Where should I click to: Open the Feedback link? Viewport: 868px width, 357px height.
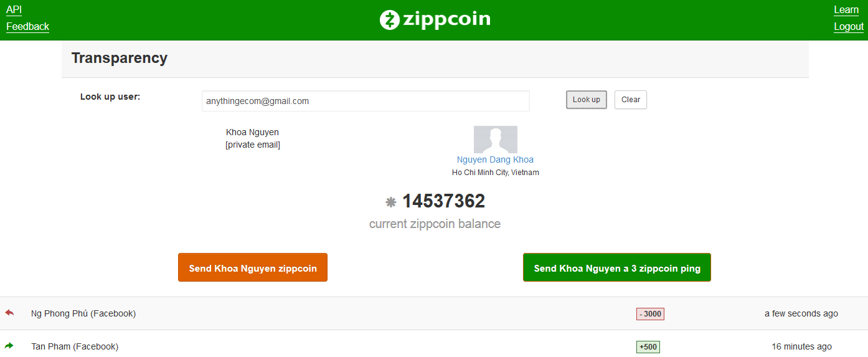coord(27,26)
